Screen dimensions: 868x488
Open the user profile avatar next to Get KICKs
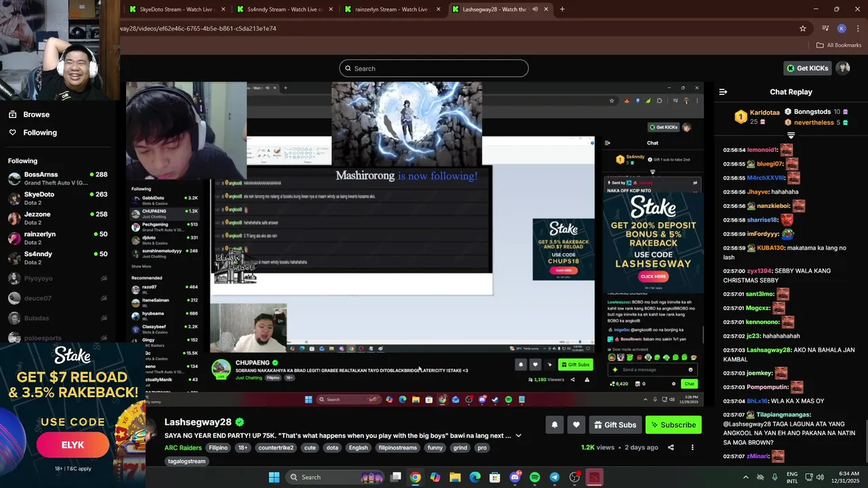pyautogui.click(x=843, y=68)
